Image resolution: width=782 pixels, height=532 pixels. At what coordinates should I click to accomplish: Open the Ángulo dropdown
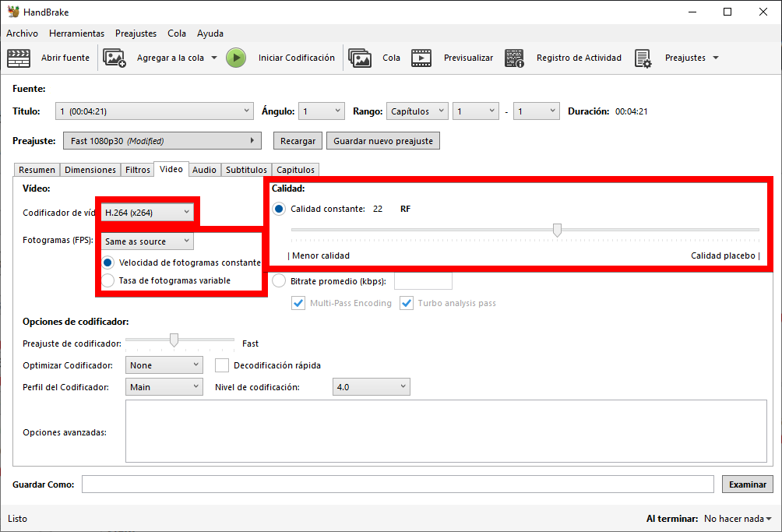321,111
